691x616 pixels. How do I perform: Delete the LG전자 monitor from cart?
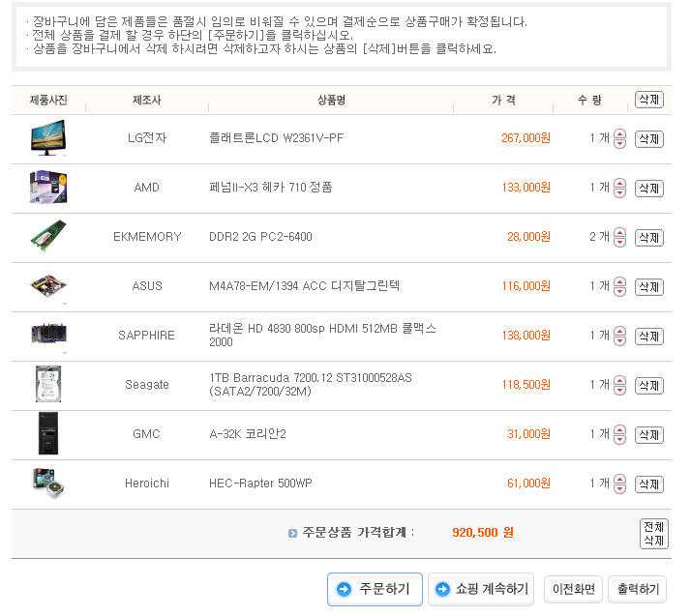pyautogui.click(x=648, y=139)
